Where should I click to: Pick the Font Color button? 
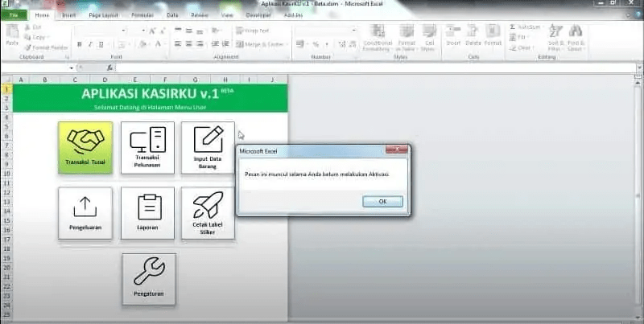(x=159, y=44)
